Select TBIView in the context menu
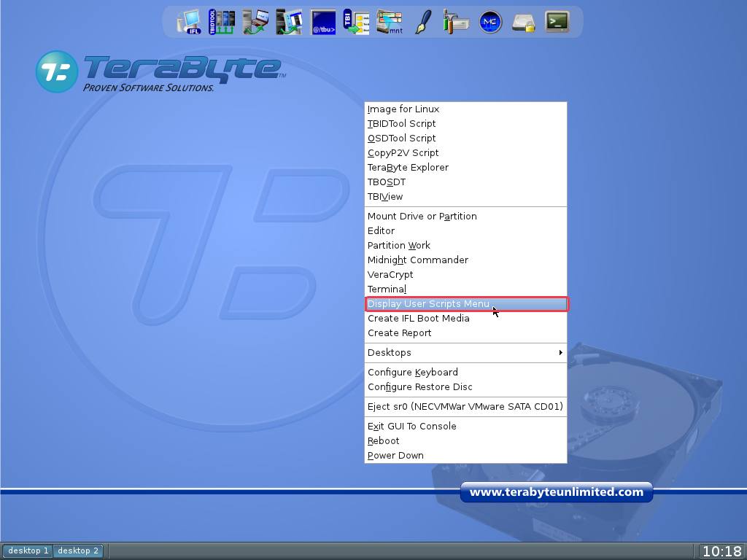747x560 pixels. [465, 197]
